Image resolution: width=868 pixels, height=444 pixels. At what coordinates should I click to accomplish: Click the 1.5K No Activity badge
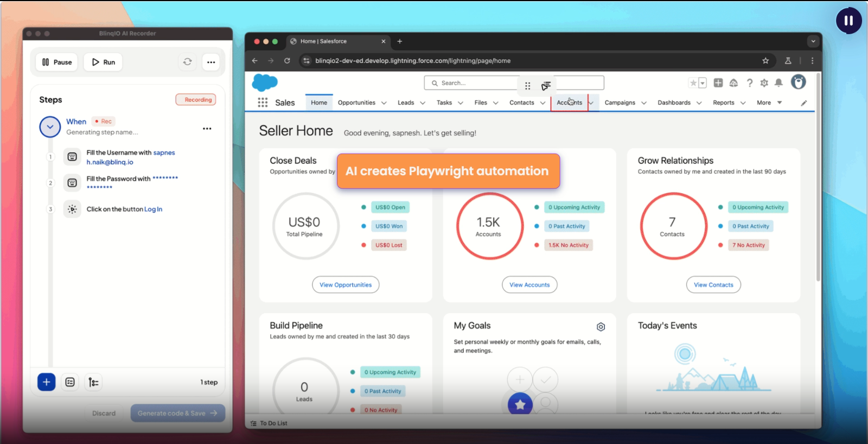[x=569, y=245]
